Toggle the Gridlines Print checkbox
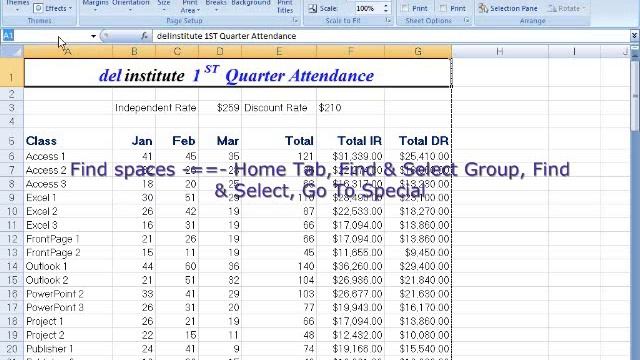 tap(405, 8)
